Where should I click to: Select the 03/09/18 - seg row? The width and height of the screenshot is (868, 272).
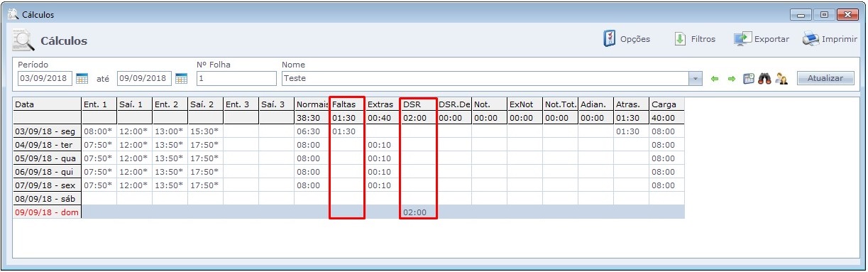348,131
